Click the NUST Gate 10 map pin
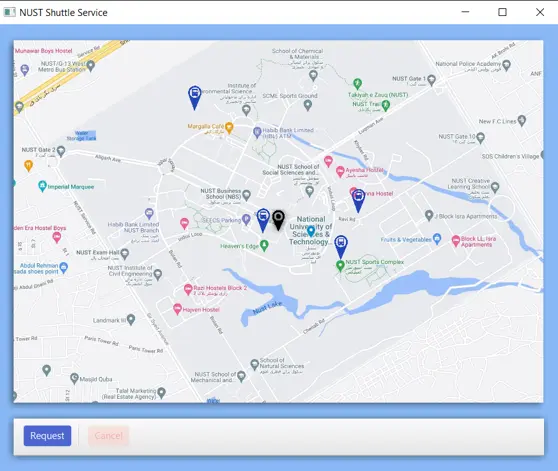558x471 pixels. 480,137
